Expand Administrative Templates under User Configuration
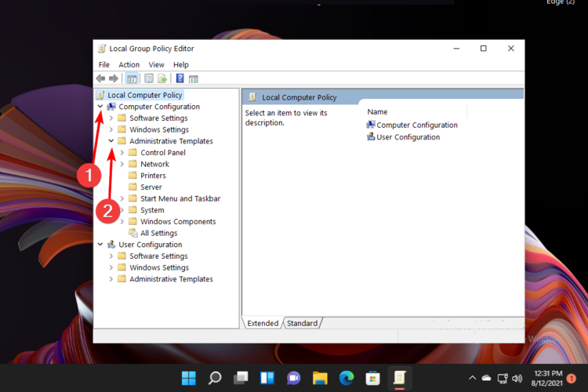The width and height of the screenshot is (588, 392). click(x=111, y=279)
